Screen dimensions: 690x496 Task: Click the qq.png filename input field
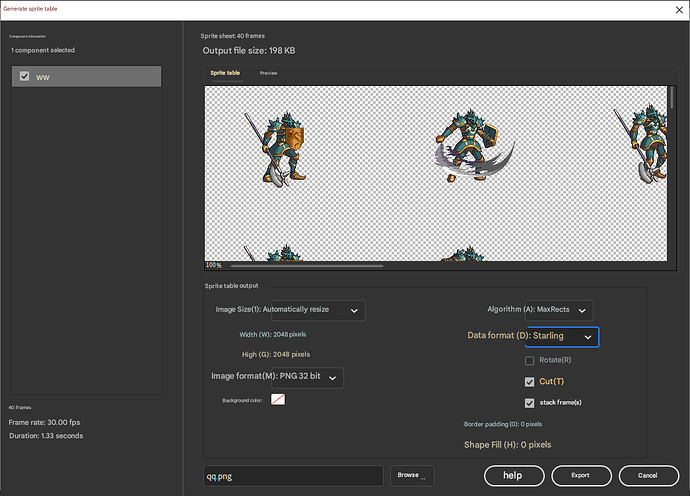[x=293, y=476]
